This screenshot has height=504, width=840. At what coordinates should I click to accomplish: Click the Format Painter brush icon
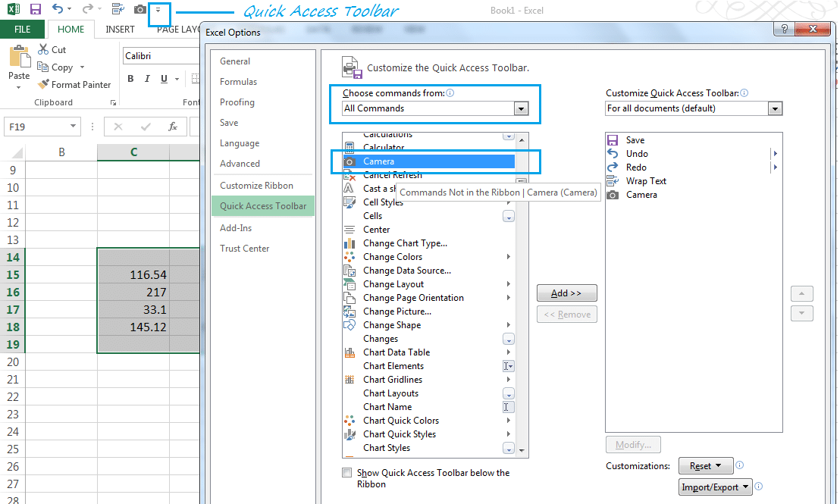point(43,84)
